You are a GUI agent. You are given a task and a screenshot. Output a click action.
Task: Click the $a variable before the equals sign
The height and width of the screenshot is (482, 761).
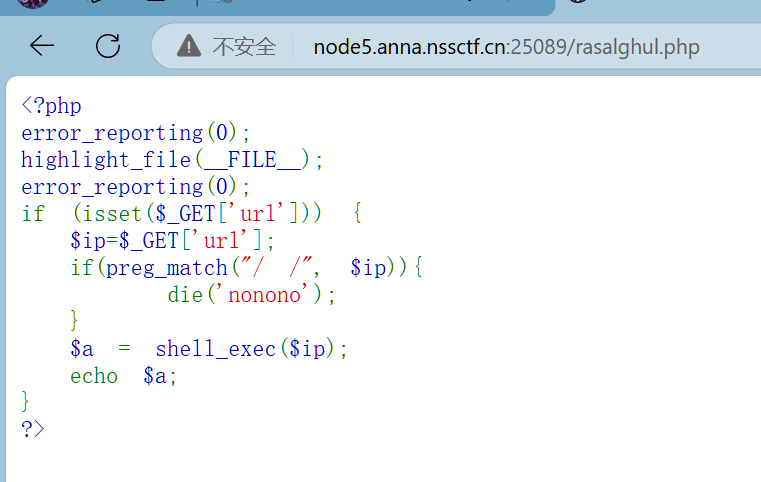click(x=82, y=349)
